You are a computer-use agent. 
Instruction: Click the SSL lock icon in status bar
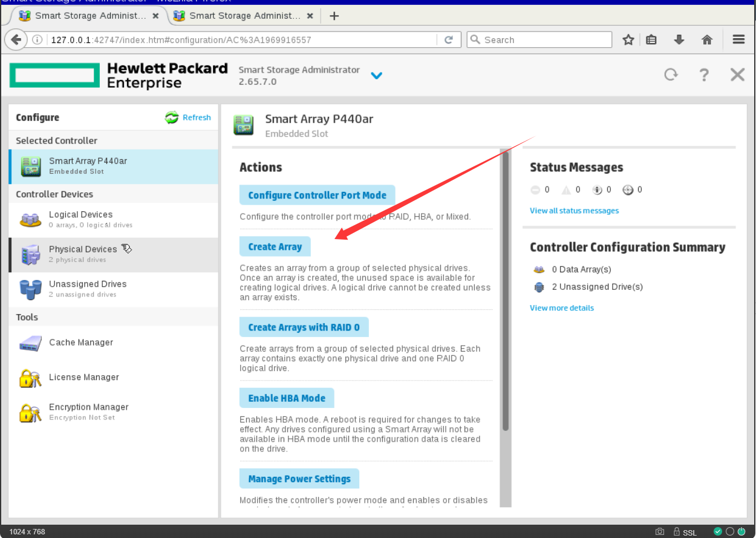point(676,532)
